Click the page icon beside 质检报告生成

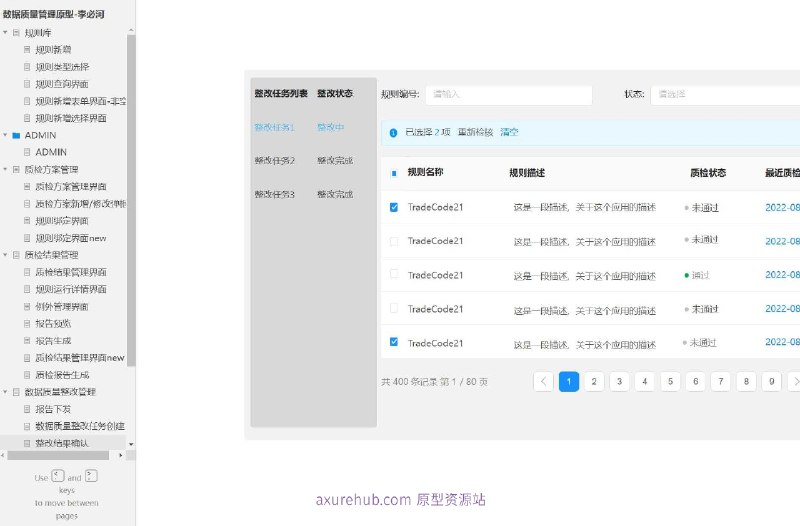[27, 374]
